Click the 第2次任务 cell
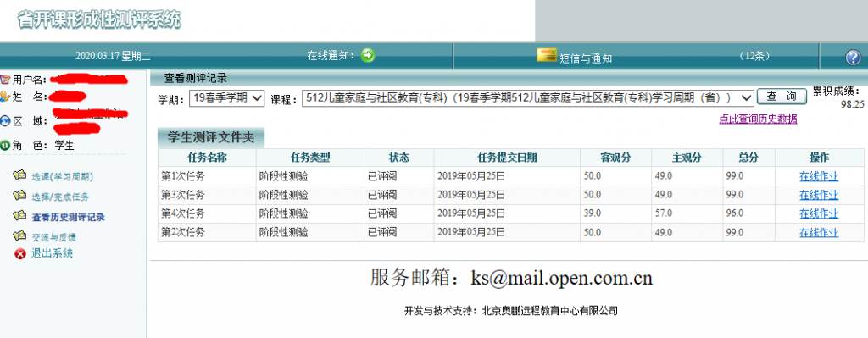868x338 pixels. pos(207,233)
